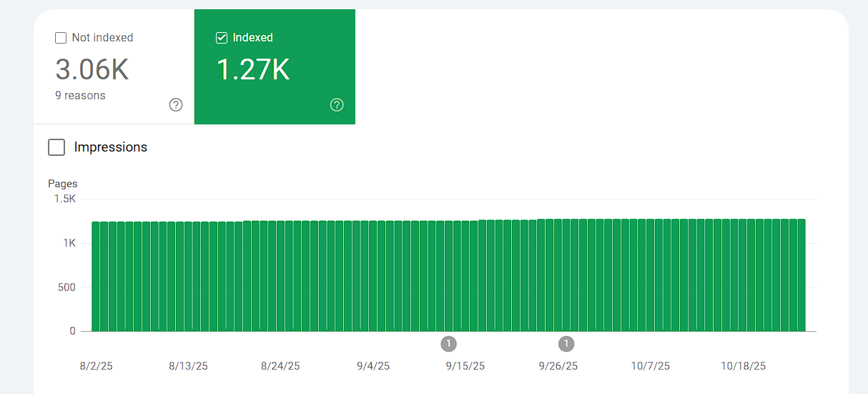Click the help icon in Not indexed card

coord(176,105)
